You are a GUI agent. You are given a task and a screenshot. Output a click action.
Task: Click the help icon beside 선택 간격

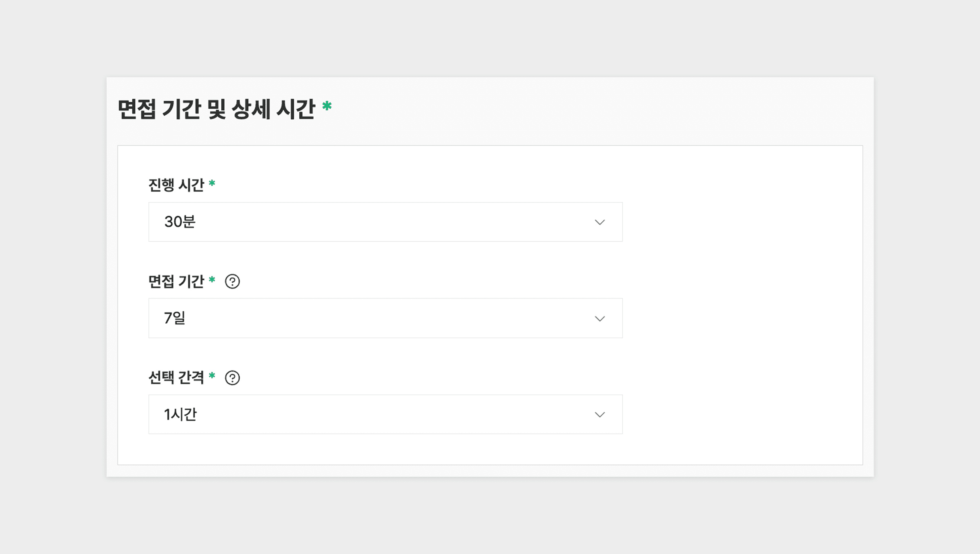click(232, 378)
